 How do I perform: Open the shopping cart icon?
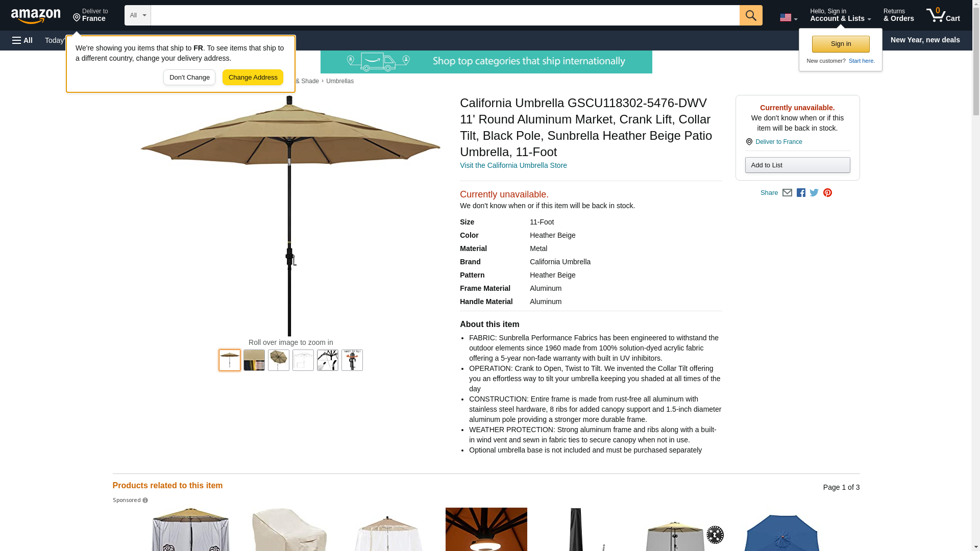(943, 15)
